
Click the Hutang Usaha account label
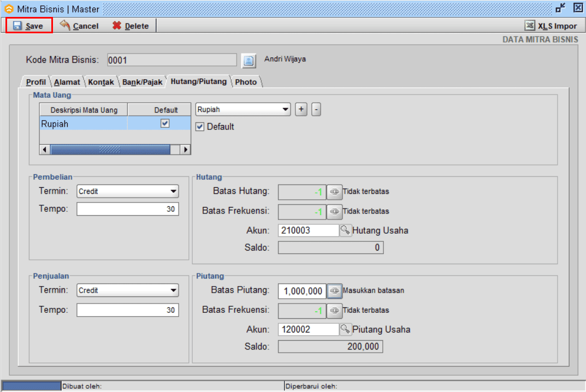pyautogui.click(x=380, y=230)
